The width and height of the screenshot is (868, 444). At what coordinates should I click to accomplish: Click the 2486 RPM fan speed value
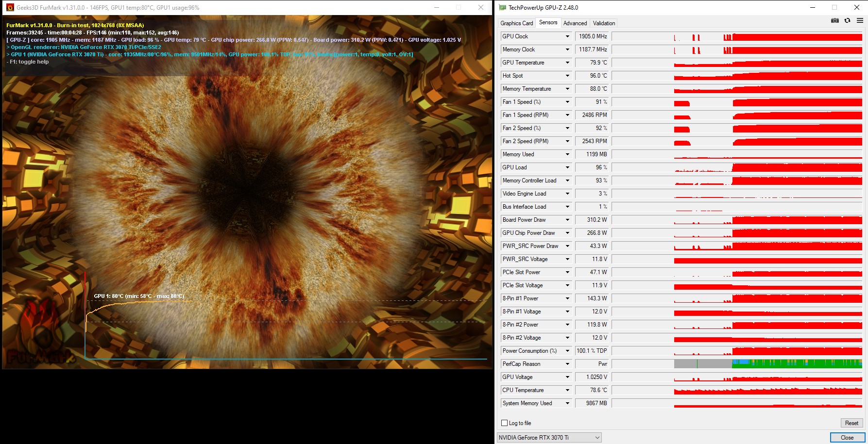tap(592, 115)
